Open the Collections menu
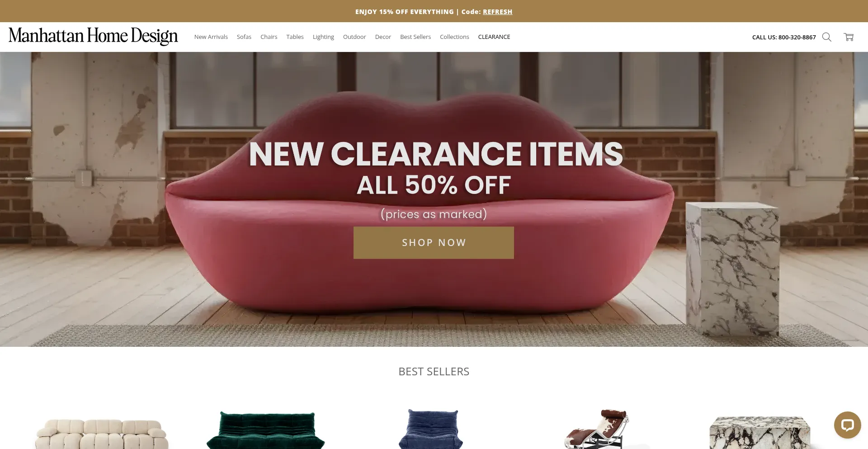This screenshot has width=868, height=449. pos(454,37)
